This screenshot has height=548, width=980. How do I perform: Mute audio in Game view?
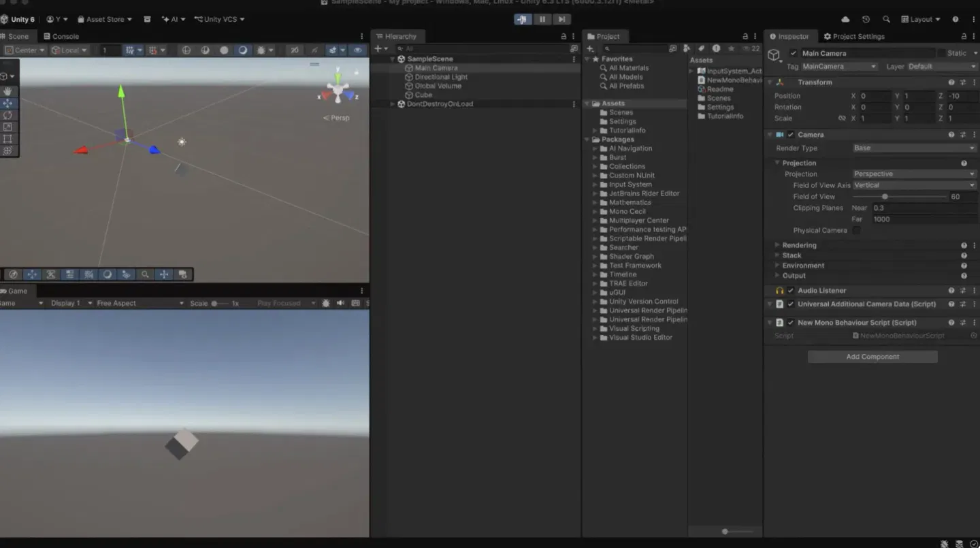click(341, 304)
